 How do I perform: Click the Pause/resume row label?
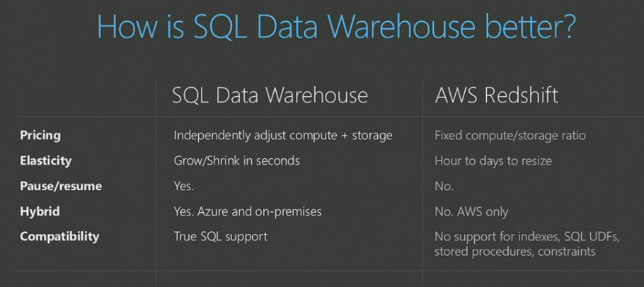pyautogui.click(x=60, y=186)
